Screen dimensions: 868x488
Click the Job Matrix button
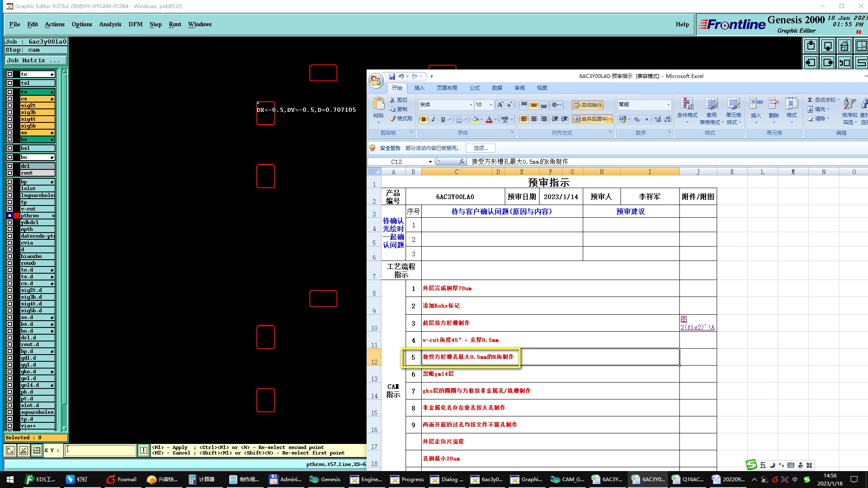click(x=36, y=60)
